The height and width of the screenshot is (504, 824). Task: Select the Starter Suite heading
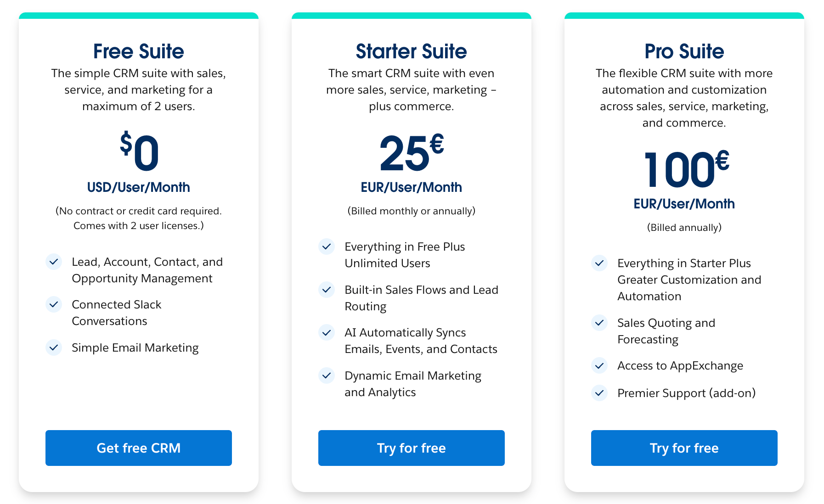[411, 51]
